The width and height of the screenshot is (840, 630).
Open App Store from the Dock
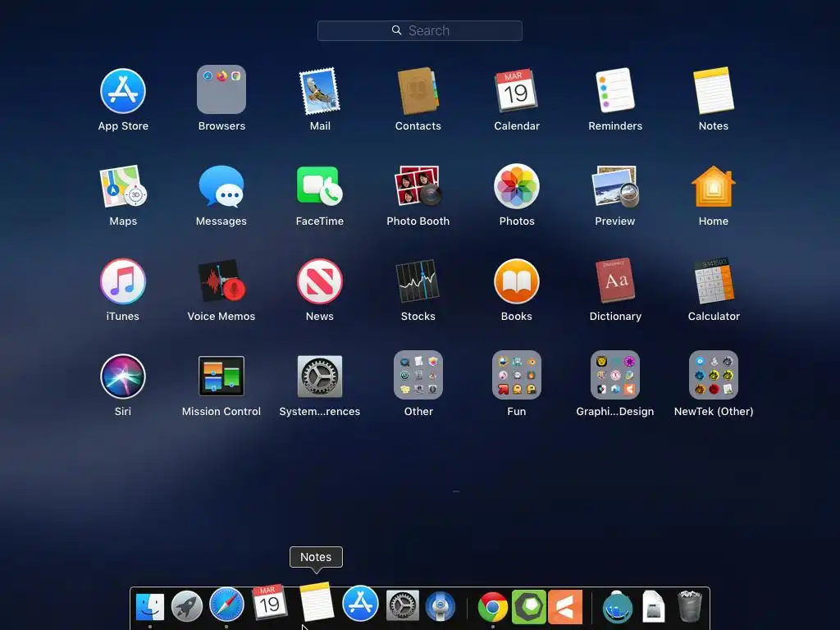coord(360,603)
